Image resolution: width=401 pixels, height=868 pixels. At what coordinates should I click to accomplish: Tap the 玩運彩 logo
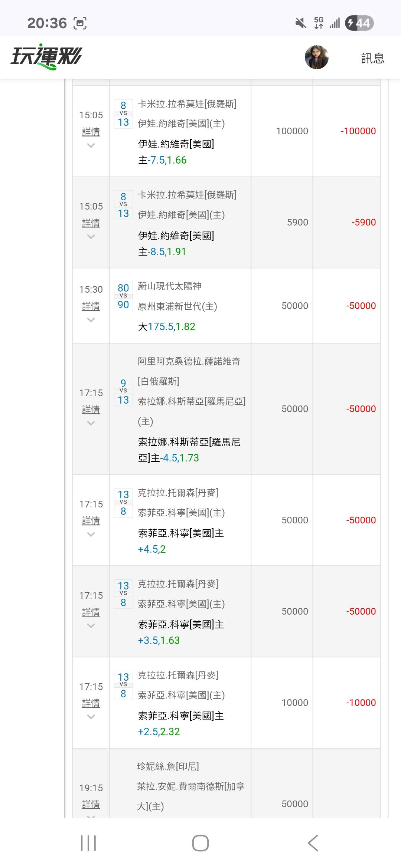click(46, 57)
